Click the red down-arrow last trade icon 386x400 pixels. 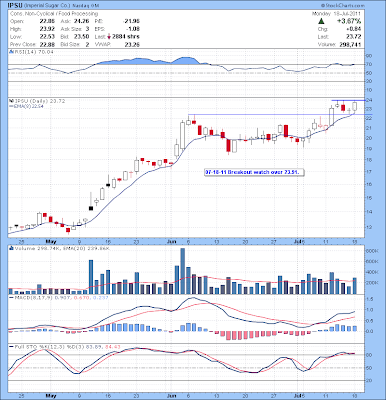[x=109, y=37]
